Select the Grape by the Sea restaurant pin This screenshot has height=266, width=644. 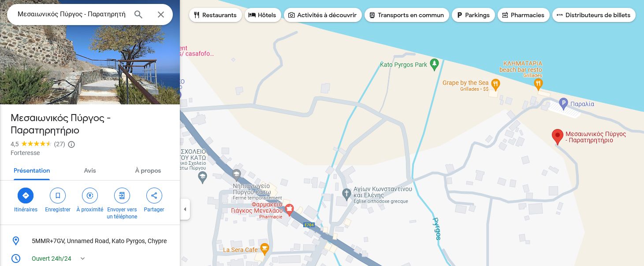495,83
